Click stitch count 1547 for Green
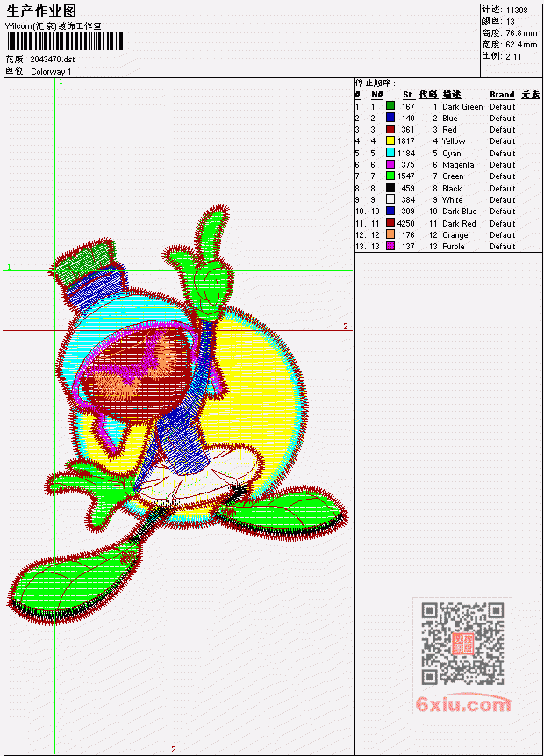Screen dimensions: 544x756 pyautogui.click(x=405, y=176)
